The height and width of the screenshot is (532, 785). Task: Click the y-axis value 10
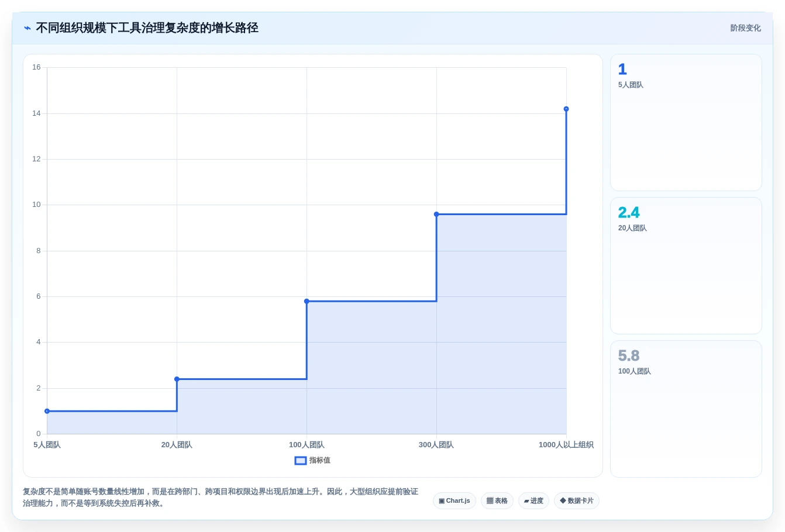(37, 205)
